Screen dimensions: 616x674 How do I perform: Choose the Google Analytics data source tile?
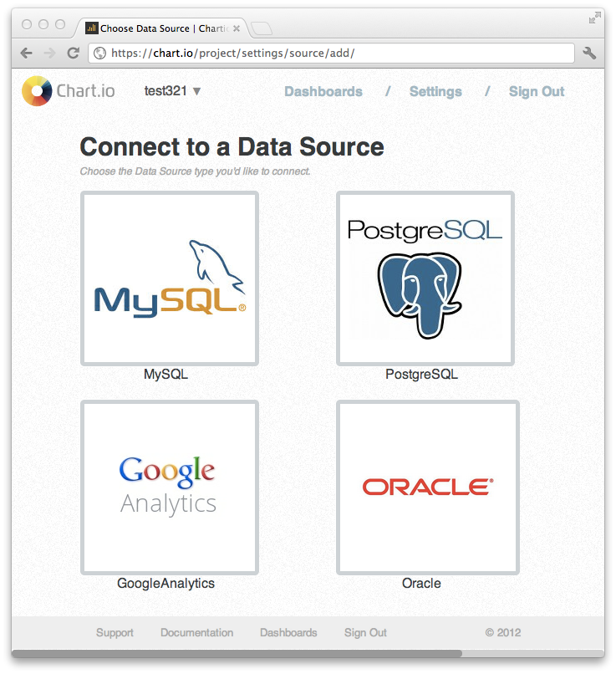pyautogui.click(x=170, y=488)
